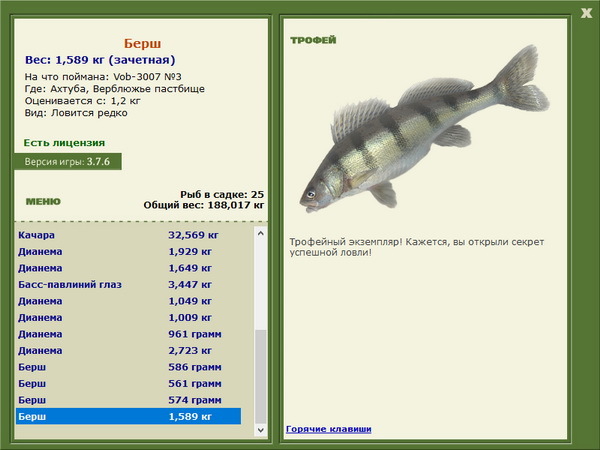Image resolution: width=600 pixels, height=450 pixels.
Task: Open the Горячие клавиши link
Action: [329, 429]
